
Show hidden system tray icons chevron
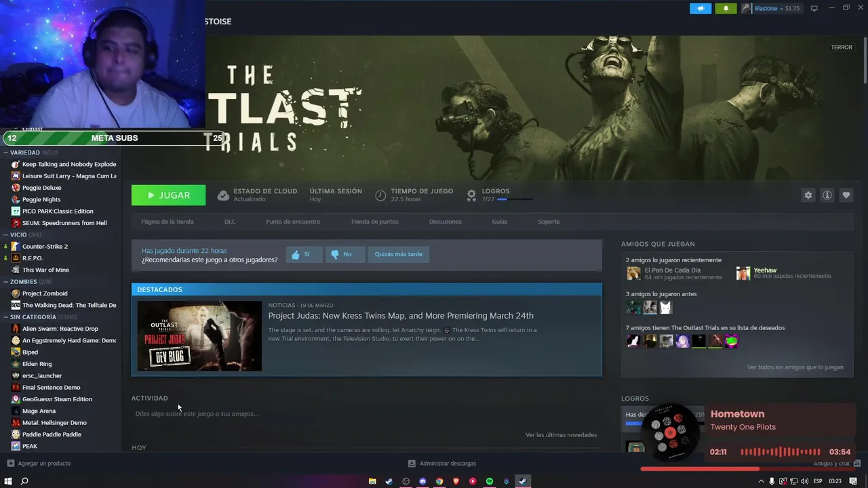pyautogui.click(x=761, y=481)
